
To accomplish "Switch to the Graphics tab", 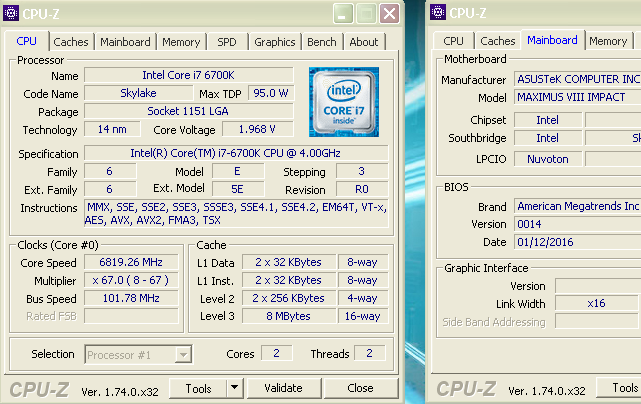I will [274, 42].
